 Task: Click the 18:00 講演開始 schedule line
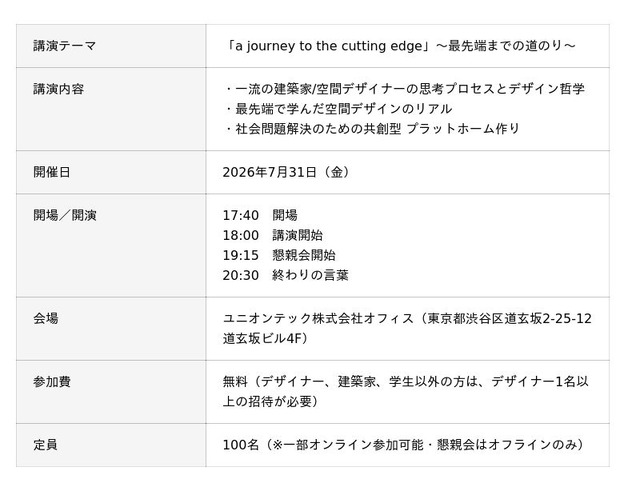[x=273, y=235]
